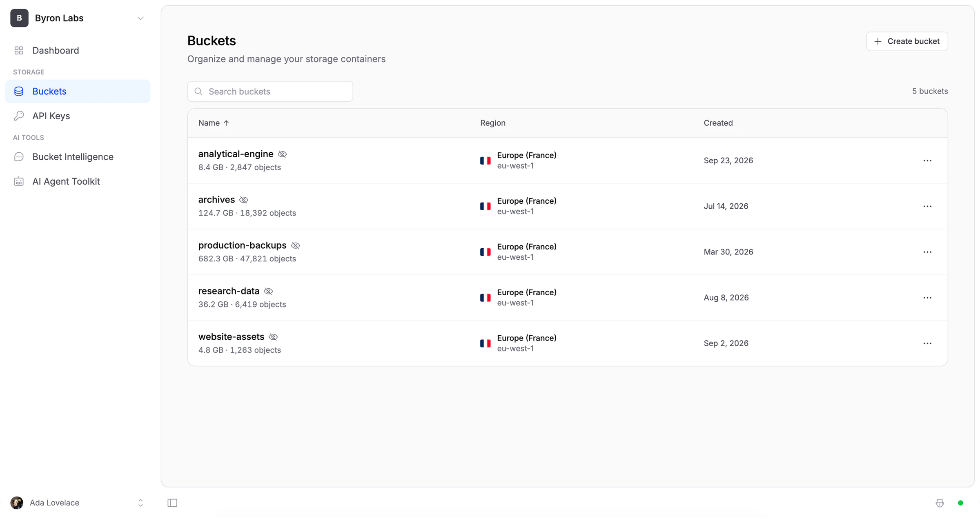Open more options for analytical-engine
Screen dimensions: 980x519
(x=927, y=160)
